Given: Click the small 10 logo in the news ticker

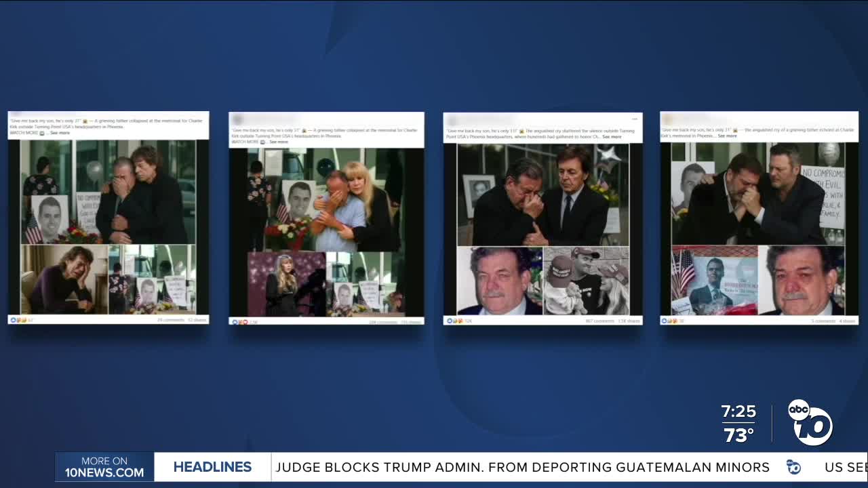Looking at the screenshot, I should 793,467.
